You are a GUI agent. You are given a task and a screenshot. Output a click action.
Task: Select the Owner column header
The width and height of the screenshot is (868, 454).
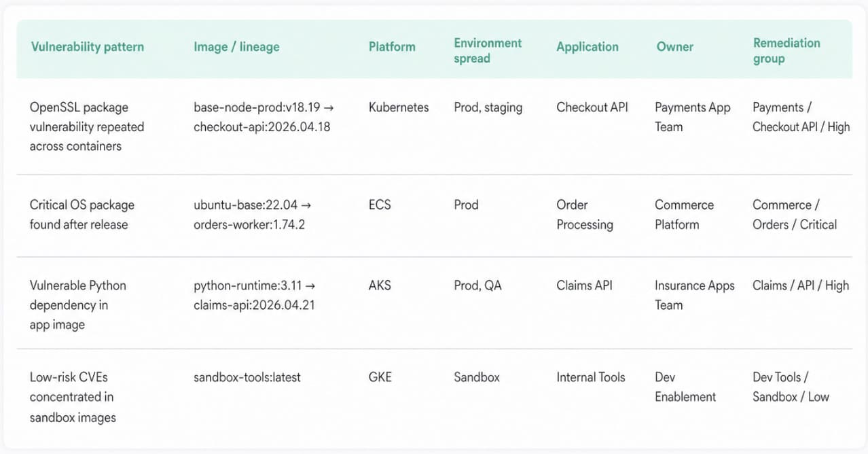(x=674, y=47)
